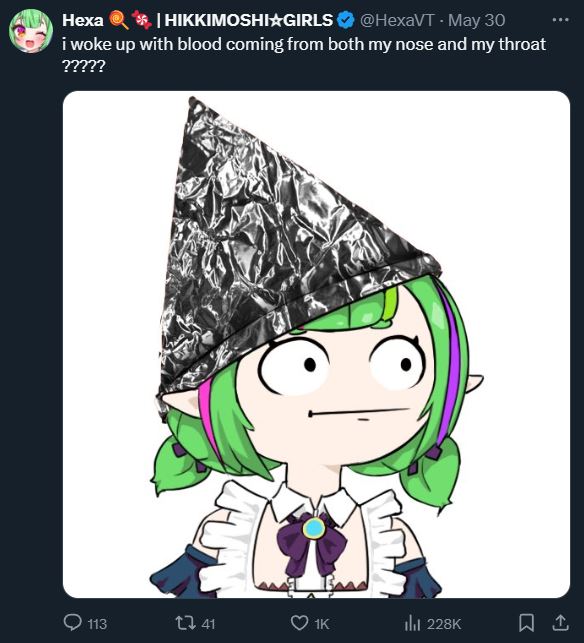Click the HIKKIMOSHI☆GIRLS name text

[x=249, y=20]
